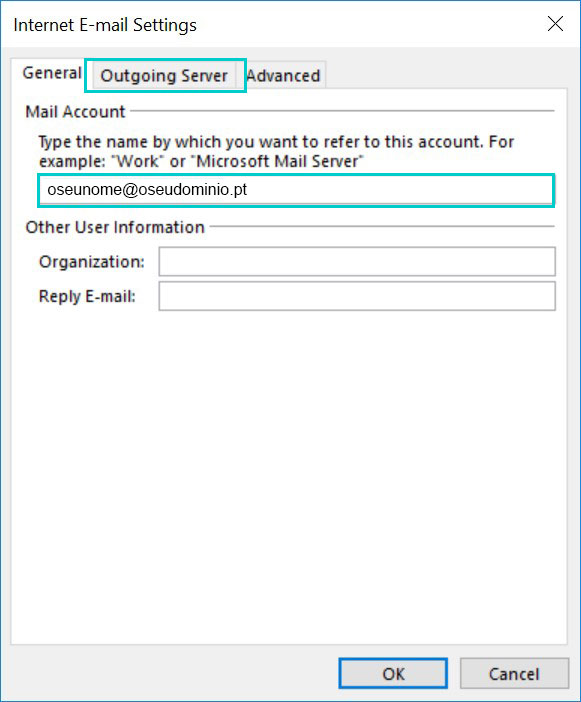Click the Organization: label
Screen dimensions: 581x702
92,262
